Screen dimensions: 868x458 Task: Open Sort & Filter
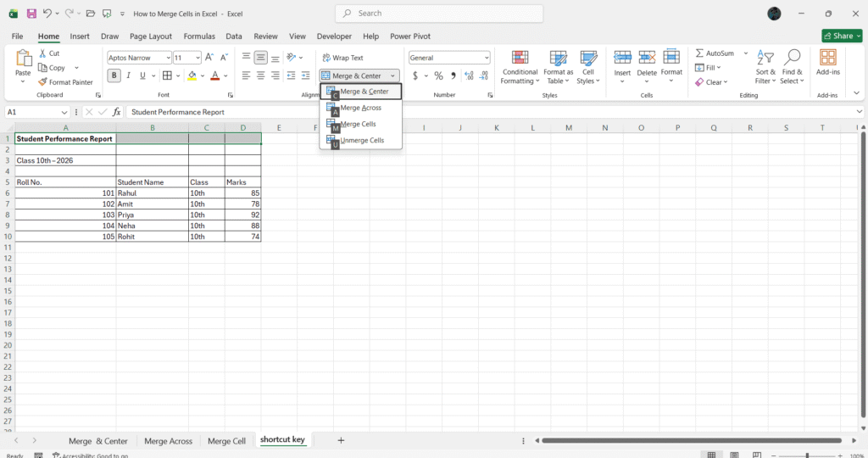[765, 68]
